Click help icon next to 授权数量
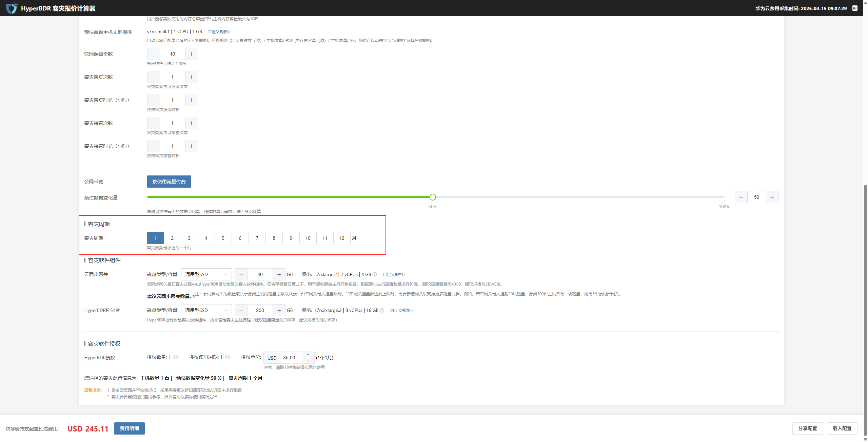 [x=176, y=357]
